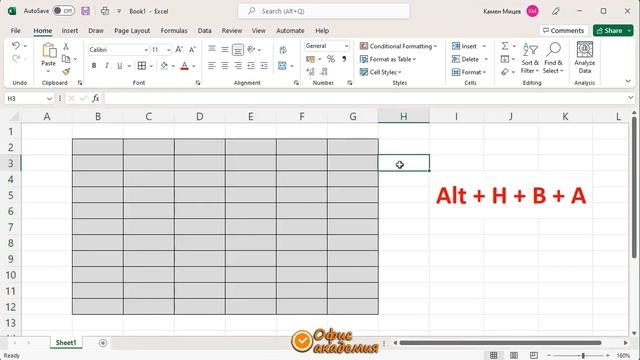
Task: Expand Conditional Formatting menu
Action: 398,46
